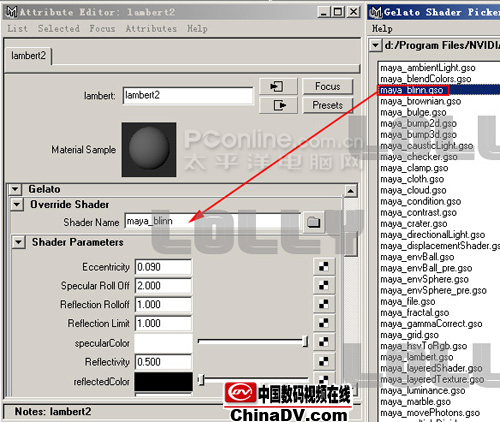Click the Eccentricity value field
This screenshot has width=500, height=422.
163,267
